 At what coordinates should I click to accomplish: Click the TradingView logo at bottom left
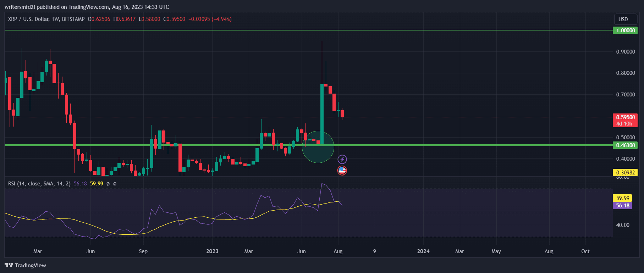pos(26,265)
